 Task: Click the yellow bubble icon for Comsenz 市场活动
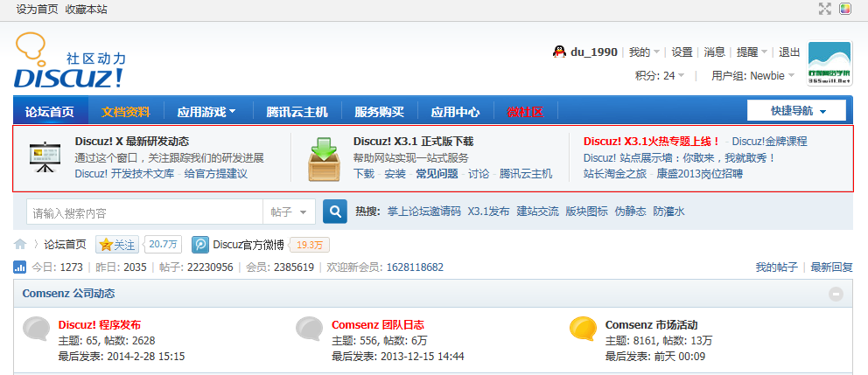[x=584, y=329]
